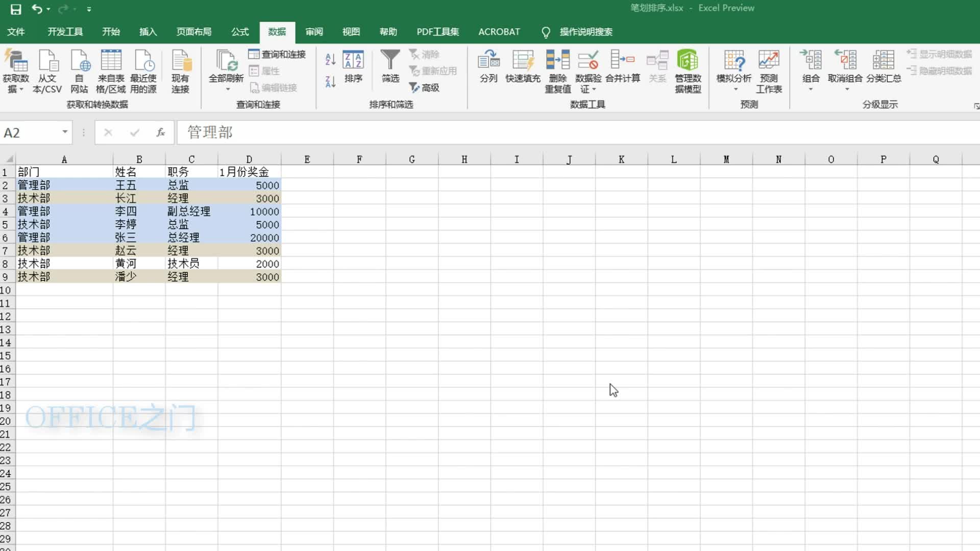Image resolution: width=980 pixels, height=551 pixels.
Task: Switch to Formulas (公式) tab
Action: coord(240,32)
